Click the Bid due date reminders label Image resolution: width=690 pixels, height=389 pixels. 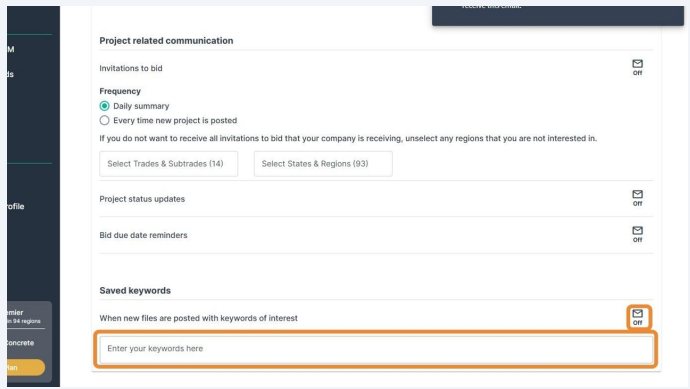pyautogui.click(x=143, y=235)
